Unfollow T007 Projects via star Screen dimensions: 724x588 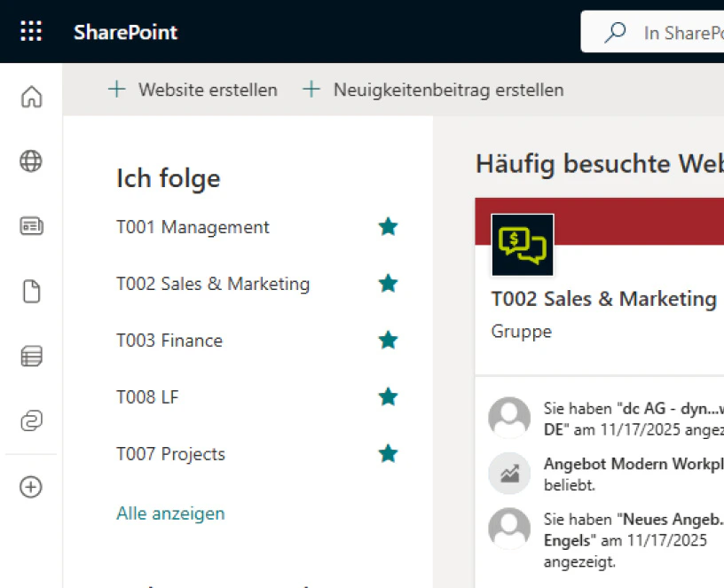388,454
